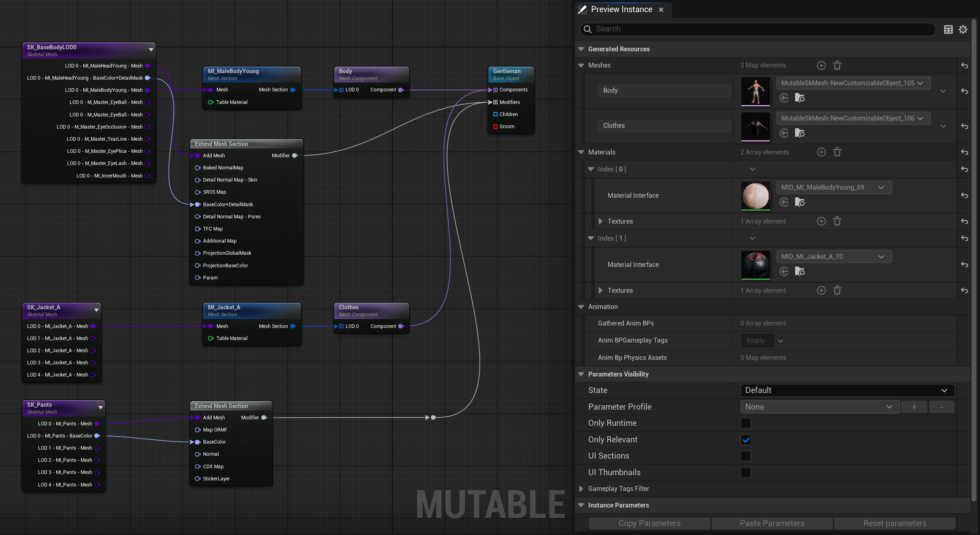Enable the UI Thumbnails checkbox

point(746,472)
